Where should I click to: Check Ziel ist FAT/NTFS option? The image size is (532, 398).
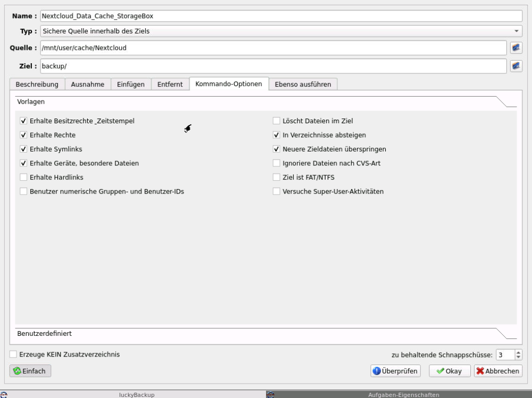click(277, 177)
